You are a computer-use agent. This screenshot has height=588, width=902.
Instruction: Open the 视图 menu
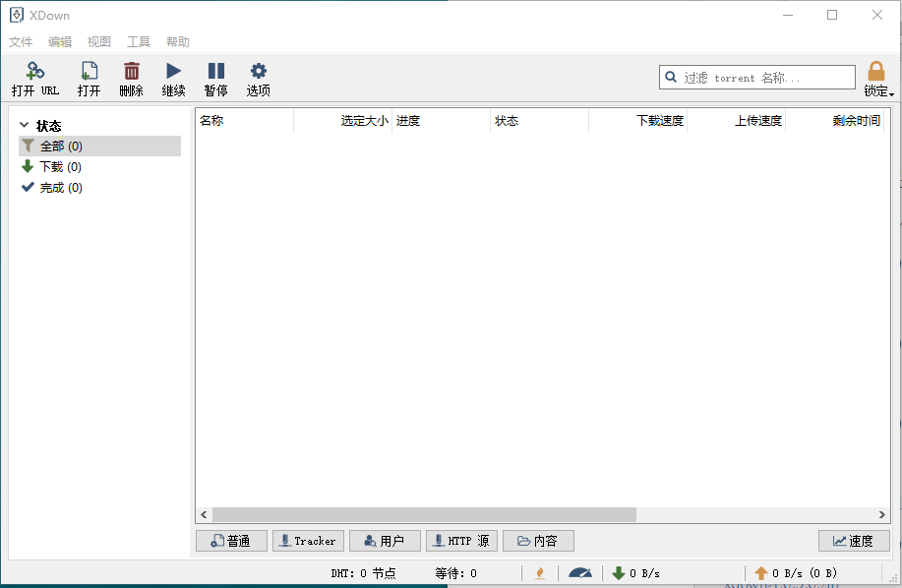click(x=98, y=41)
